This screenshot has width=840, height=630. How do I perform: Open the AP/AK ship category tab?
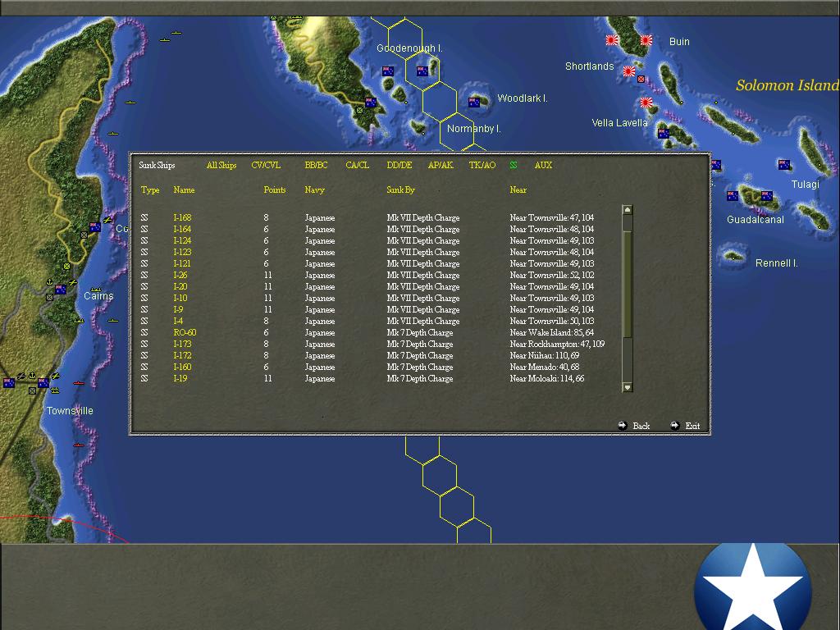coord(441,165)
